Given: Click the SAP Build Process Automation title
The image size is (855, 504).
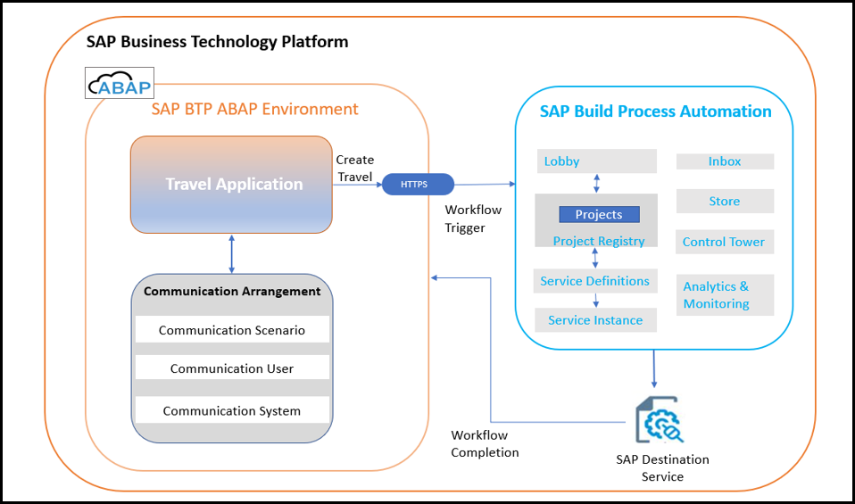Looking at the screenshot, I should [655, 112].
